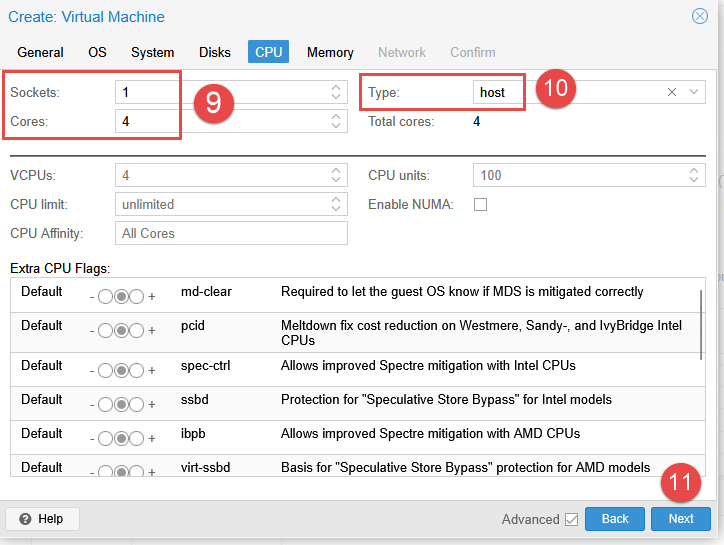
Task: Set md-clear flag to on (+)
Action: [136, 296]
